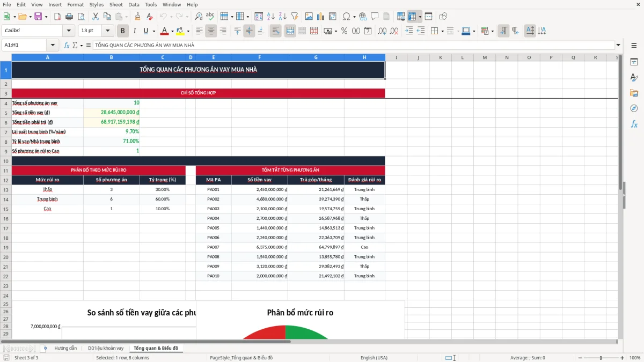
Task: Click the AutoFilter funnel icon
Action: tap(295, 17)
